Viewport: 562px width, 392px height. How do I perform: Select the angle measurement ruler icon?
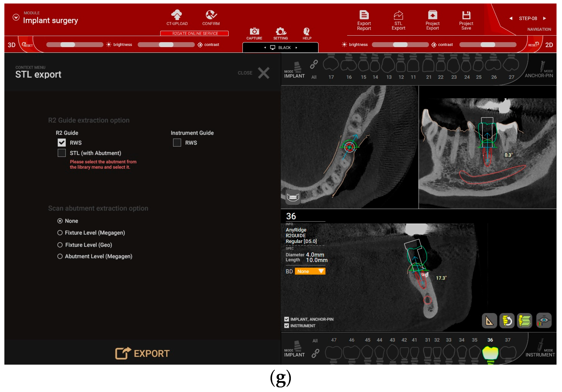[489, 320]
